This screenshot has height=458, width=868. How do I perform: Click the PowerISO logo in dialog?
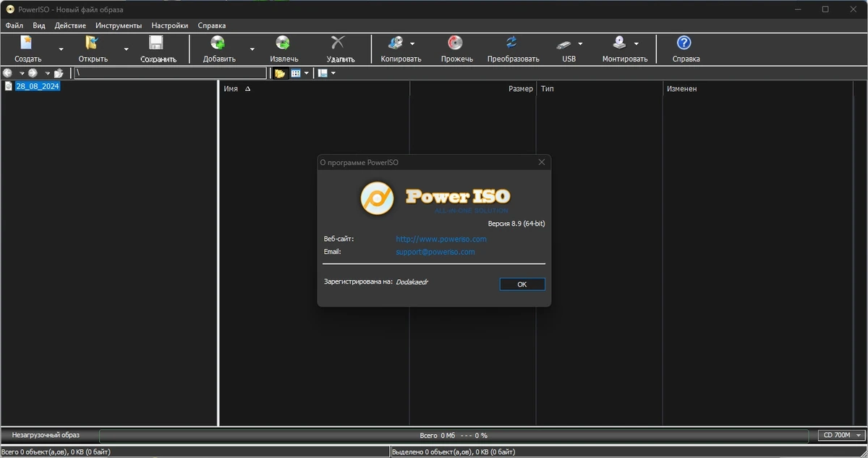click(x=436, y=198)
